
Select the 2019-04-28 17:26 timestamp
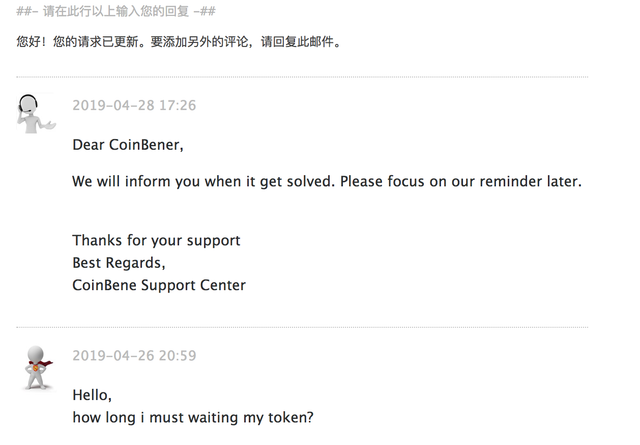pos(134,105)
